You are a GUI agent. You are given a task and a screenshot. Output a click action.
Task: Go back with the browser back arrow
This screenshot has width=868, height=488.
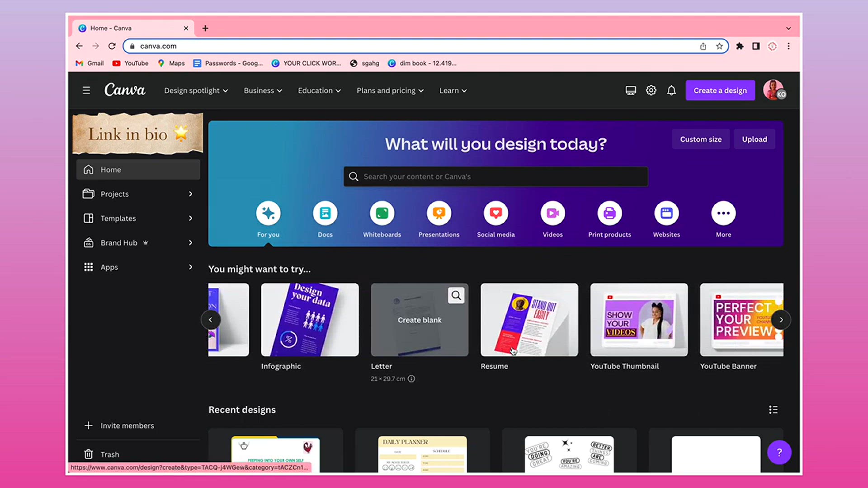79,46
